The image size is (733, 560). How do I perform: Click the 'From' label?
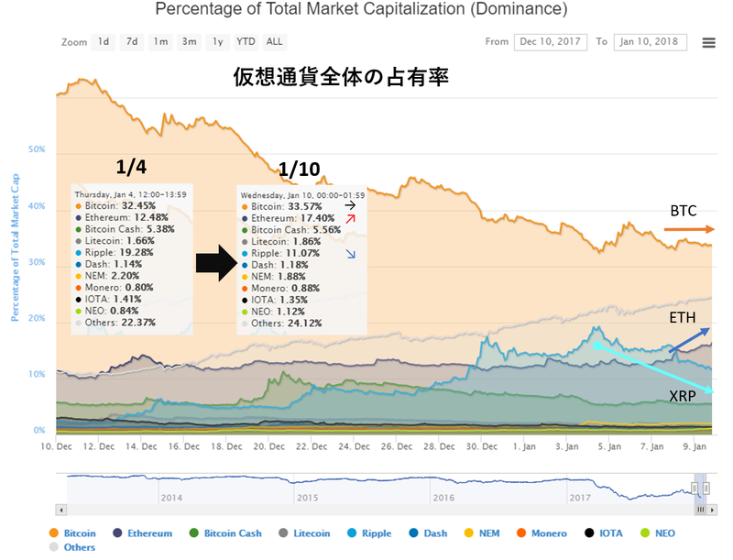point(497,42)
